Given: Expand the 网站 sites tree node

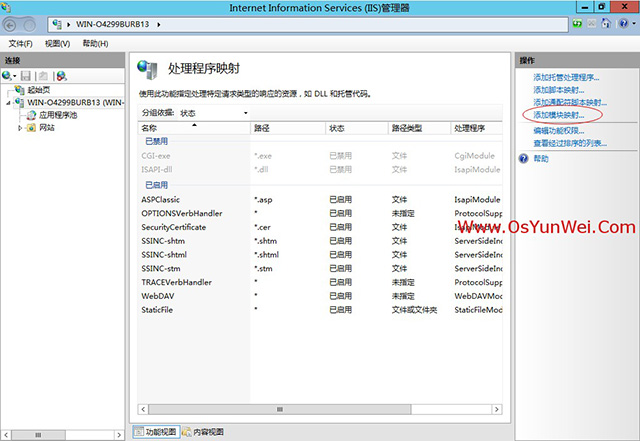Looking at the screenshot, I should (x=20, y=128).
